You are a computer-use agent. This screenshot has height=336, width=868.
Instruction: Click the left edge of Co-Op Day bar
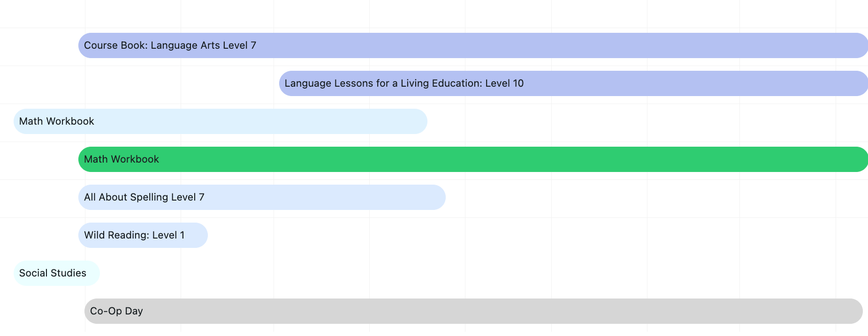point(88,311)
